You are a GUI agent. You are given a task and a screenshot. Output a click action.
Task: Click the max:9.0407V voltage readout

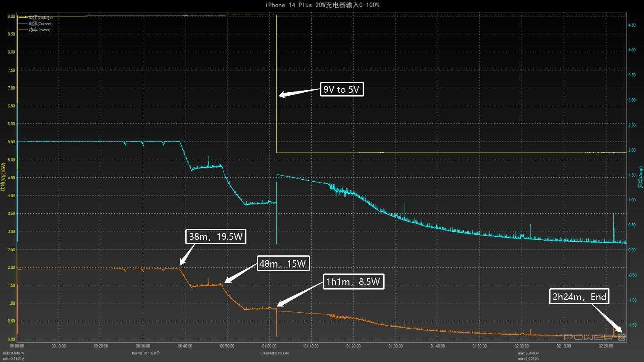pos(14,353)
